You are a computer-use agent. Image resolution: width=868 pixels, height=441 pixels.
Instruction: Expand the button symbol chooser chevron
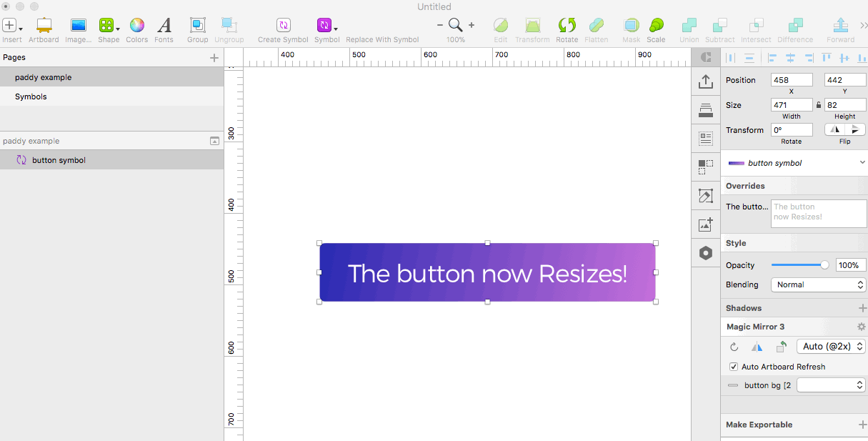(x=862, y=163)
